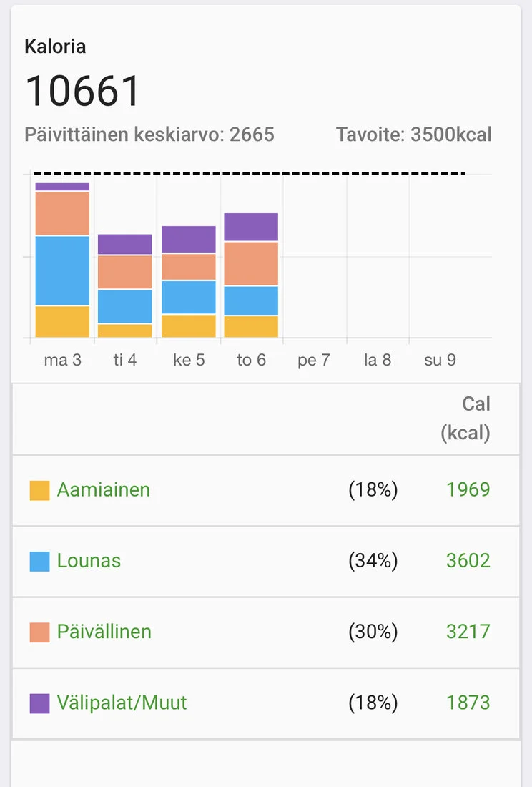Select the ma 3 bar in chart
The image size is (532, 787).
pos(62,261)
